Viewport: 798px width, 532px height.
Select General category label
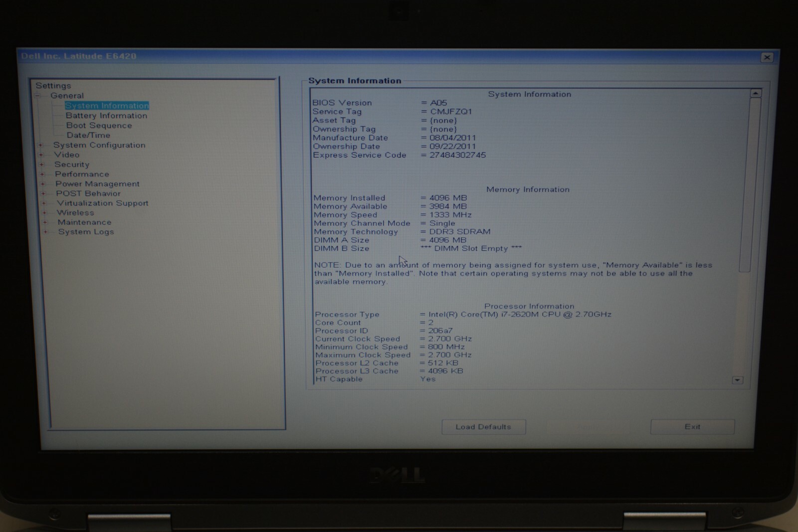tap(67, 96)
